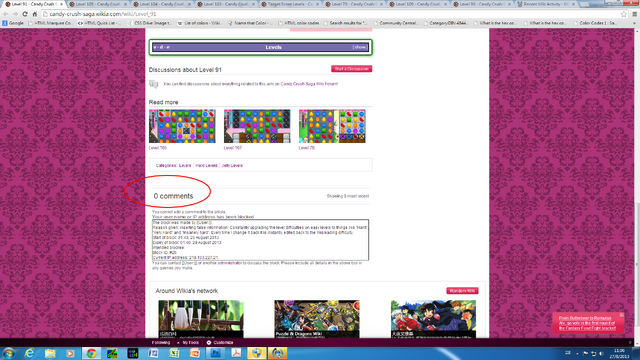Show hidden system tray icons arrow
Image resolution: width=640 pixels, height=360 pixels.
pyautogui.click(x=577, y=353)
